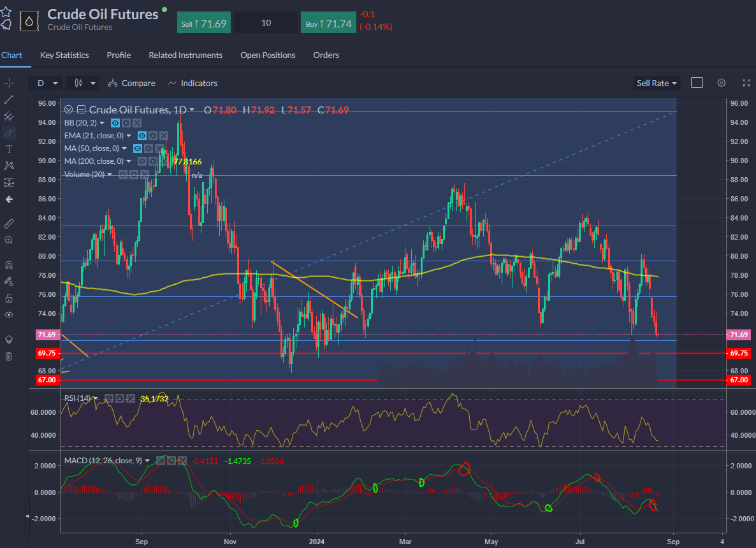
Task: Activate the zoom-in magnifier tool
Action: (9, 240)
